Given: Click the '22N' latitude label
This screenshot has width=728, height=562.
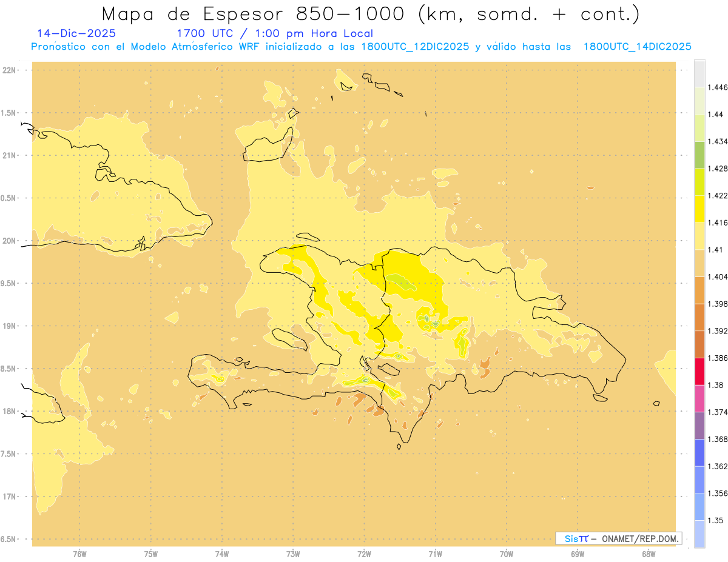Looking at the screenshot, I should pos(10,70).
